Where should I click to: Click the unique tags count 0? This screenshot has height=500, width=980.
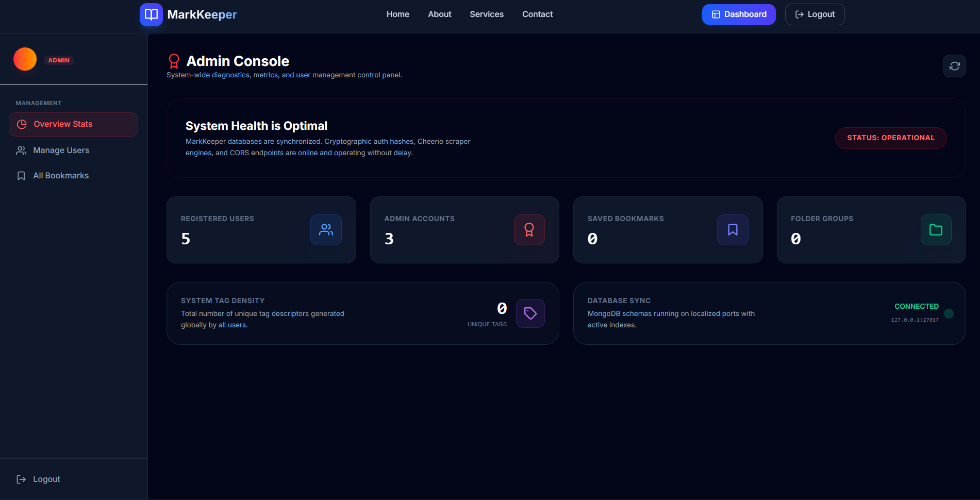coord(502,308)
